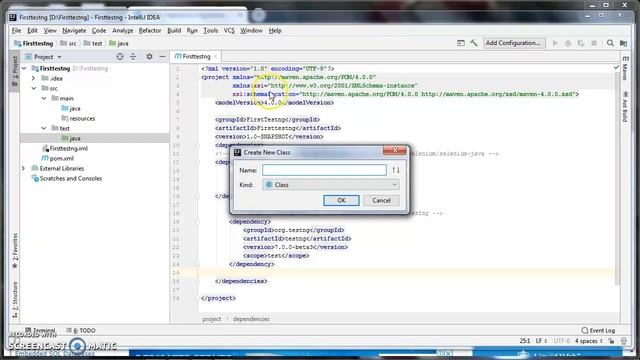Select pom.xml in project tree

pos(58,158)
